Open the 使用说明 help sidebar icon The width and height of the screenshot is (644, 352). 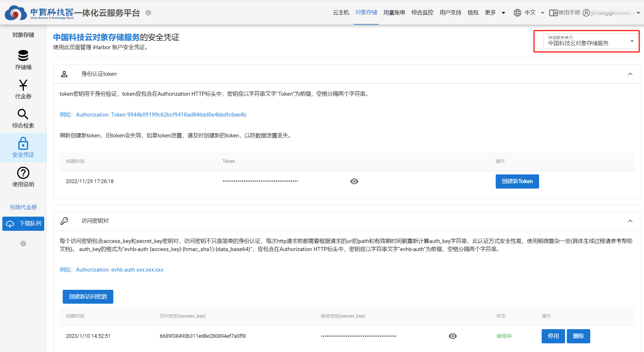[x=23, y=173]
